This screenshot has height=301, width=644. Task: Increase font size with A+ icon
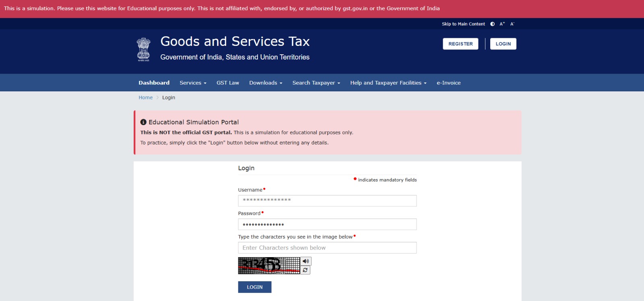click(502, 24)
